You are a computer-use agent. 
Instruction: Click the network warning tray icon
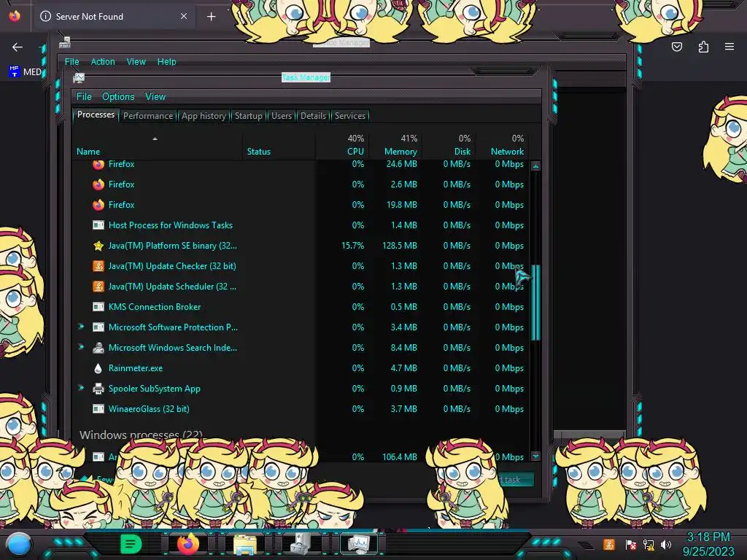649,544
